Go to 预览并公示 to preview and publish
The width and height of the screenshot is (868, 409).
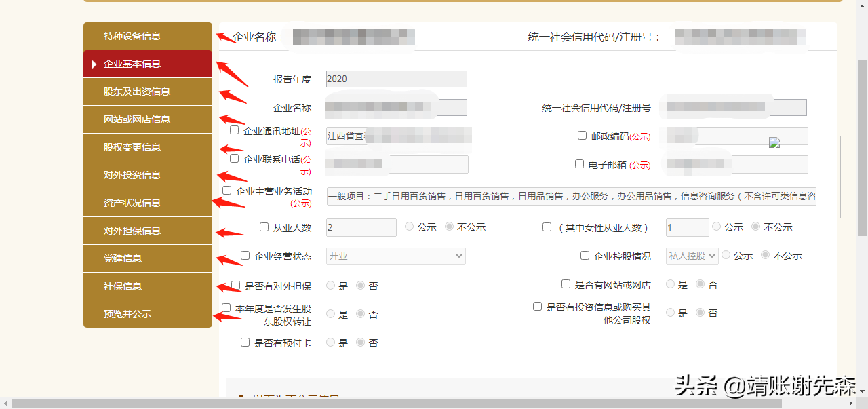click(147, 314)
